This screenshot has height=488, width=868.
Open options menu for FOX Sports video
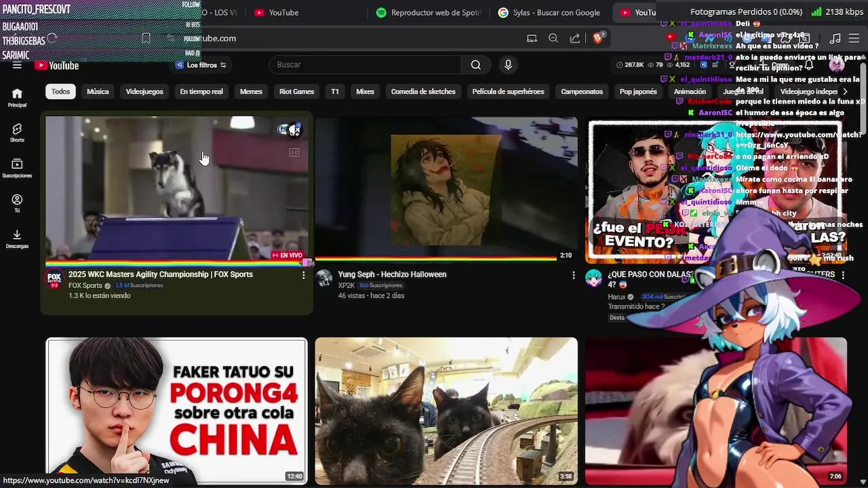click(x=303, y=275)
